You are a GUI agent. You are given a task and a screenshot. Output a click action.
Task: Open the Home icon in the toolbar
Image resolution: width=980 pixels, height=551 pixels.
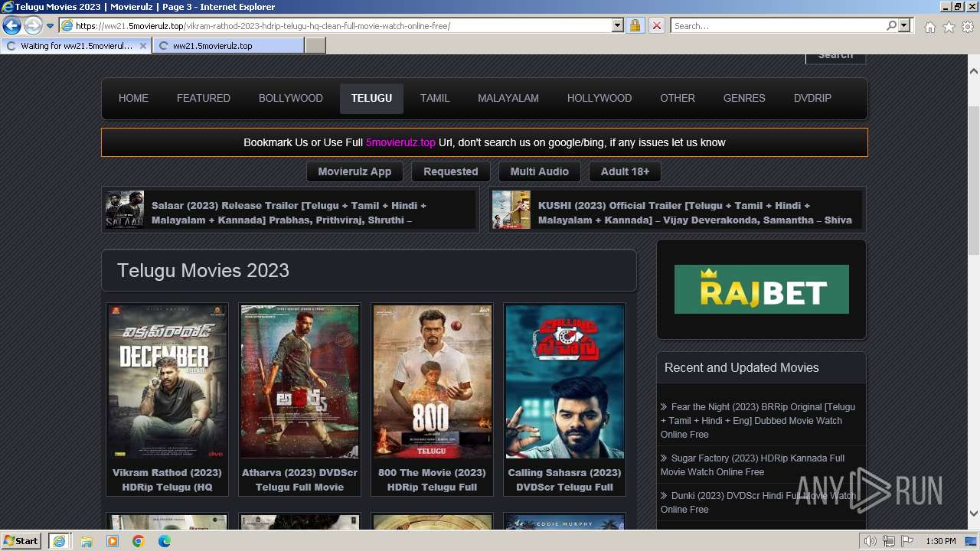[929, 27]
